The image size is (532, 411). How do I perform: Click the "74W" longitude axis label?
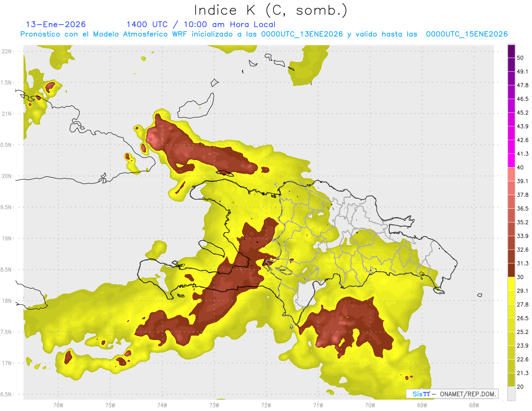pyautogui.click(x=162, y=405)
